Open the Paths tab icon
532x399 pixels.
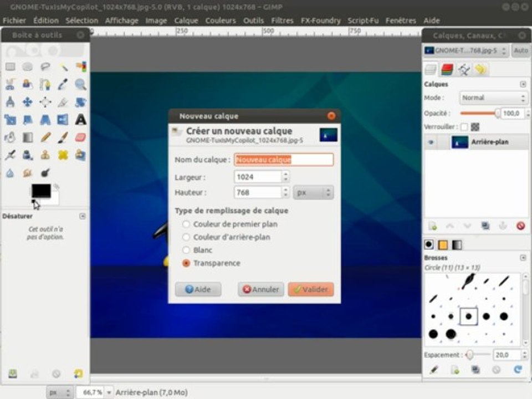coord(464,70)
